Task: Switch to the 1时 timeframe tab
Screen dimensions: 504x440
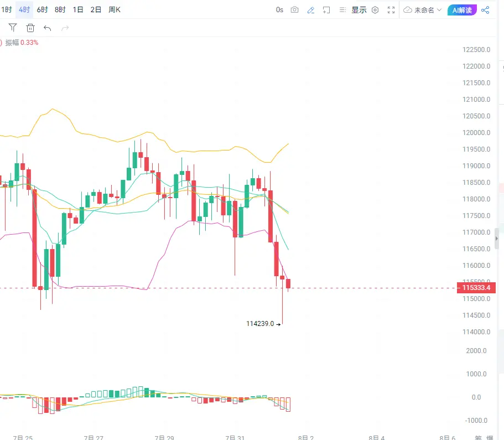Action: tap(7, 9)
